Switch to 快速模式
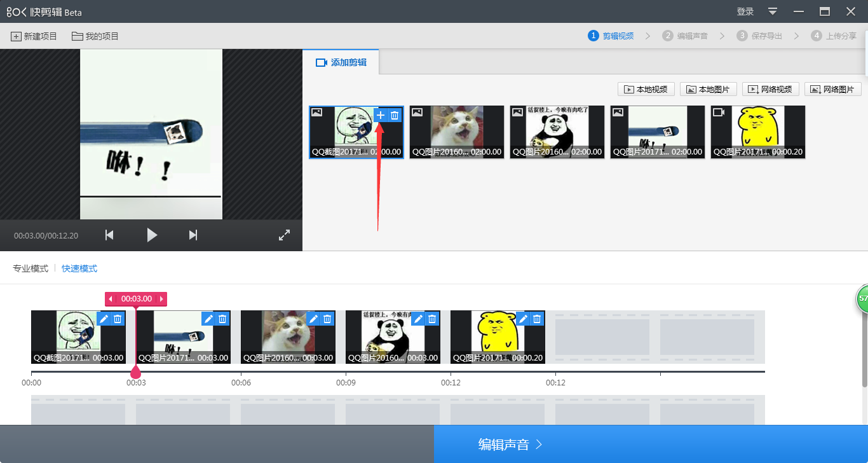Viewport: 868px width, 463px height. coord(79,268)
